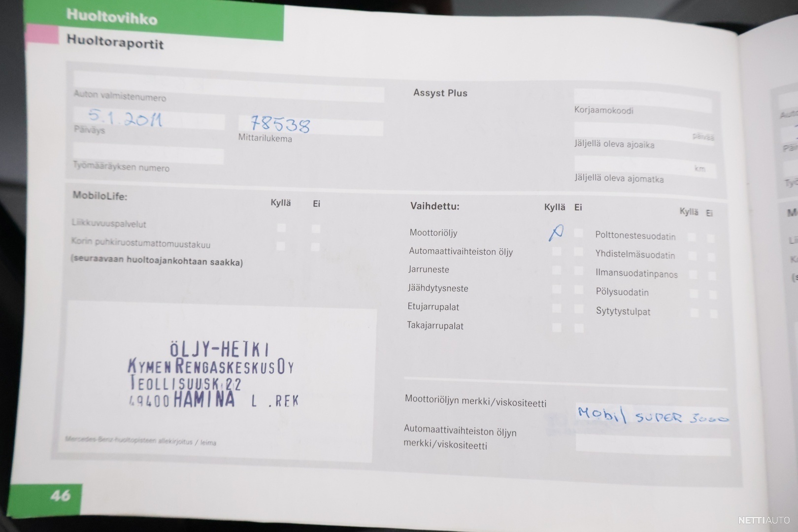Tick Jarruneste Kyllä checkbox

[556, 270]
